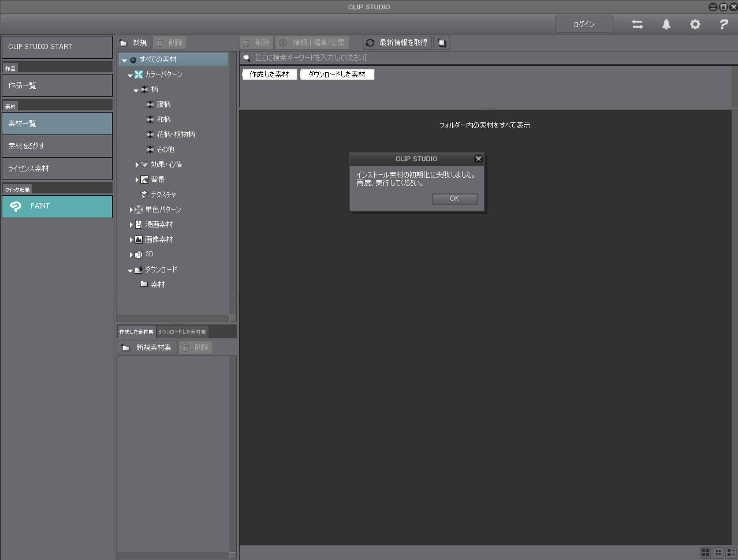The width and height of the screenshot is (738, 560).
Task: Switch to ダウンロードした素材集 tab
Action: point(182,332)
